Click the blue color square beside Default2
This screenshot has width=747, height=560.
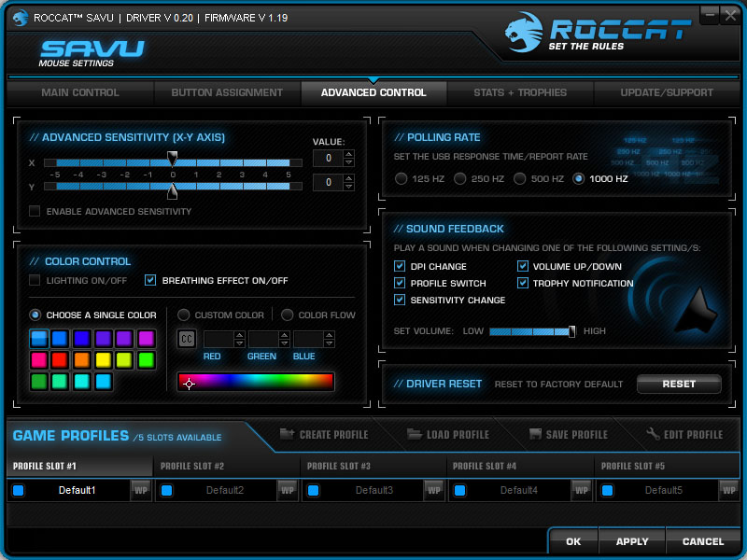167,491
